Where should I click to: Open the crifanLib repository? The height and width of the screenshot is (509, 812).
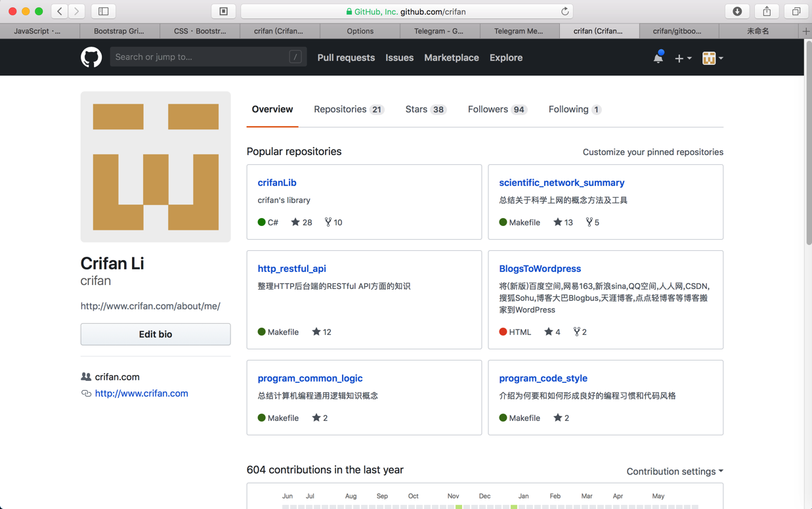pyautogui.click(x=277, y=183)
